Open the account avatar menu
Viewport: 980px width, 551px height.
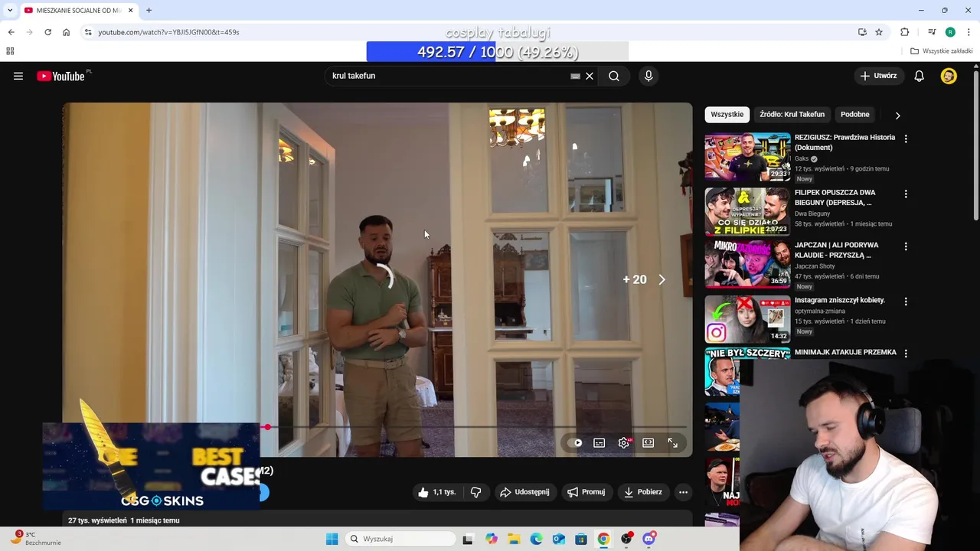[949, 76]
